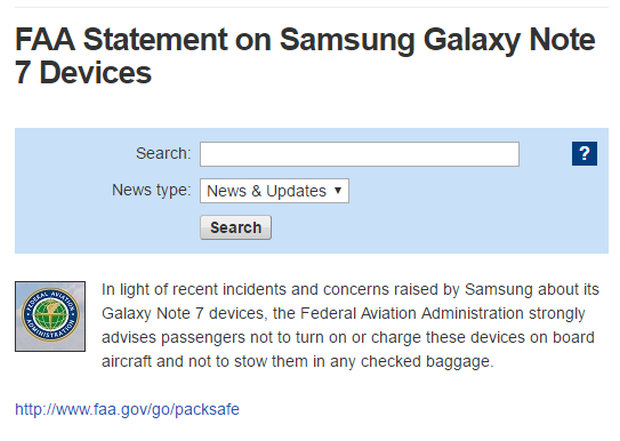This screenshot has width=620, height=441.
Task: Focus the Search text input field
Action: pos(359,154)
